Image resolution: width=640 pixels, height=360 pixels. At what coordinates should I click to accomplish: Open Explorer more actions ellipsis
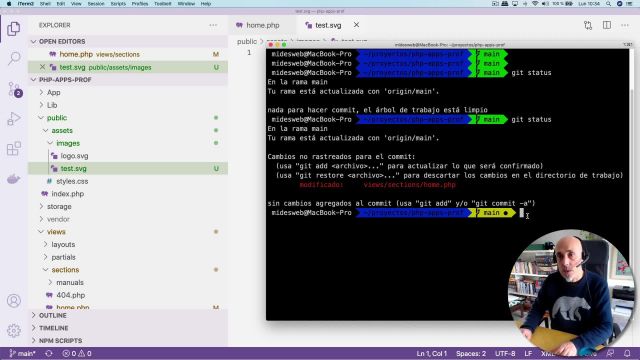pos(213,25)
